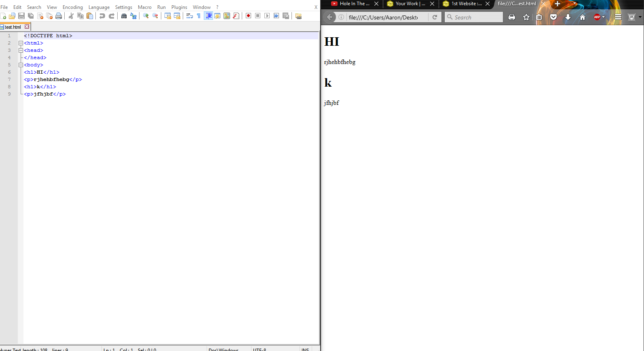This screenshot has height=351, width=644.
Task: Click the Firefox Search box
Action: [x=474, y=17]
